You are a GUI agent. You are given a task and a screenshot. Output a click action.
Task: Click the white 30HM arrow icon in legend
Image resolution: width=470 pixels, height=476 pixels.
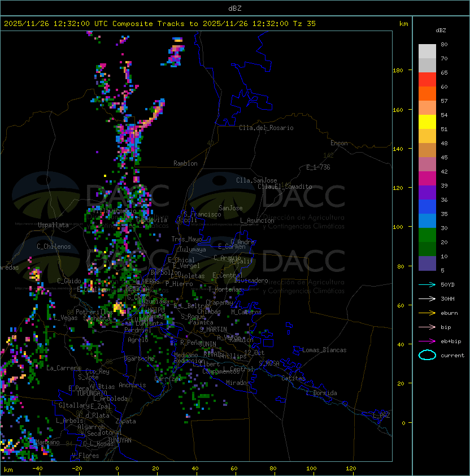(427, 298)
